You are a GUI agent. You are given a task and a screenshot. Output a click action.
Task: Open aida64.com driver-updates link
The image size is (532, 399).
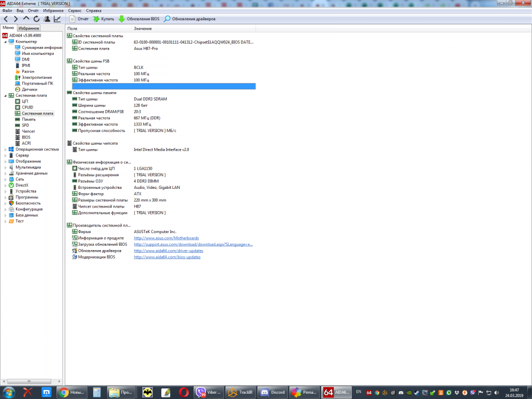click(x=168, y=251)
